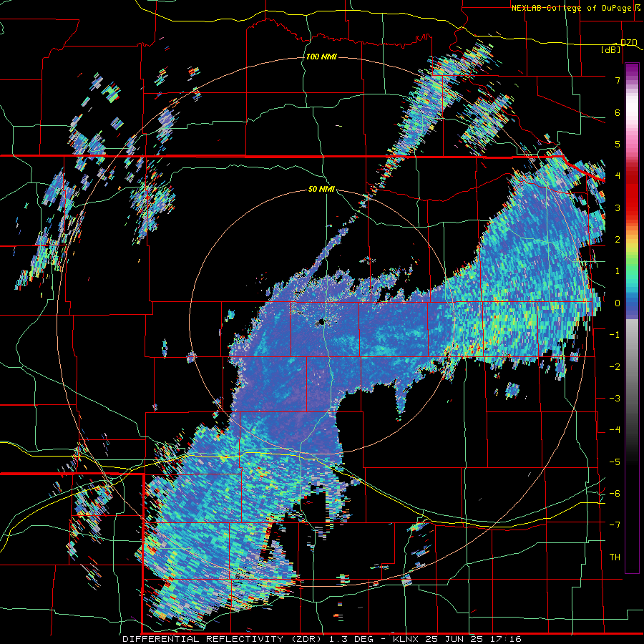The height and width of the screenshot is (644, 644).
Task: Click the yellow band of the color bar
Action: coord(632,246)
